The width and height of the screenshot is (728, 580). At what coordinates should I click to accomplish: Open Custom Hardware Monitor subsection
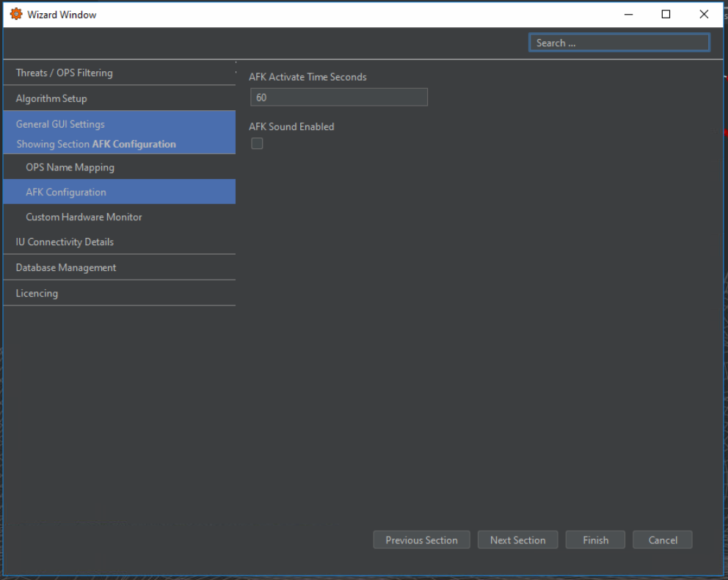tap(84, 217)
